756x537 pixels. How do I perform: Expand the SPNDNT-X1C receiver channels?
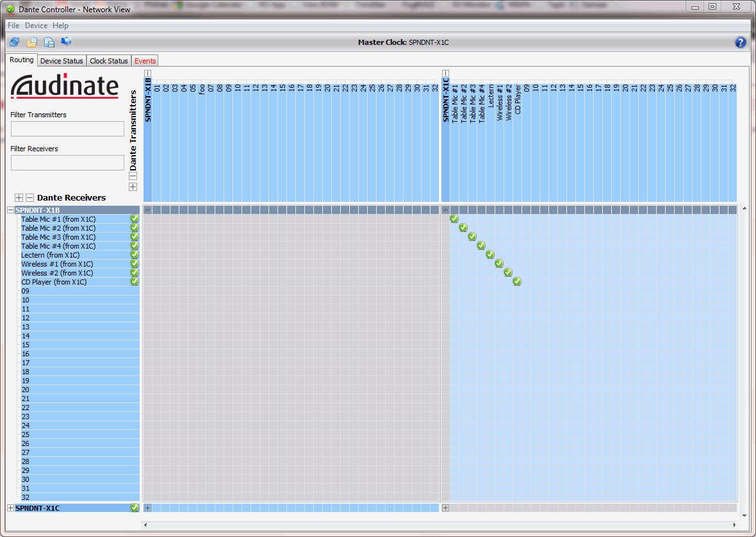[x=9, y=508]
